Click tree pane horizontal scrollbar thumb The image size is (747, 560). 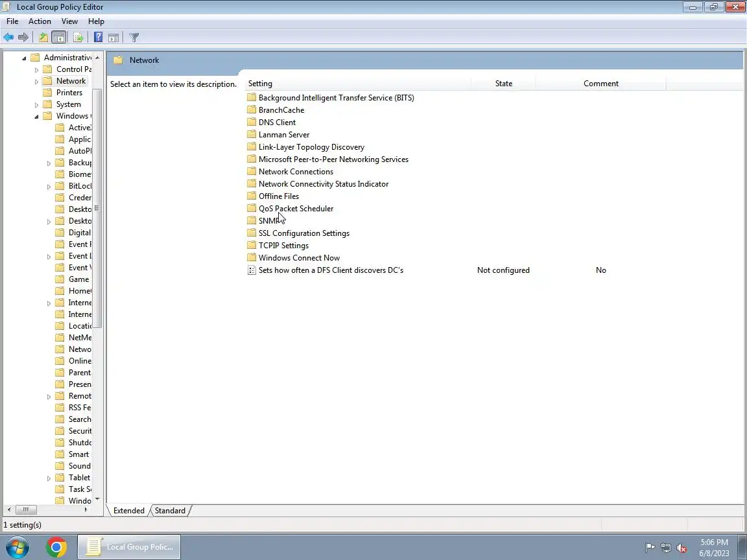26,509
